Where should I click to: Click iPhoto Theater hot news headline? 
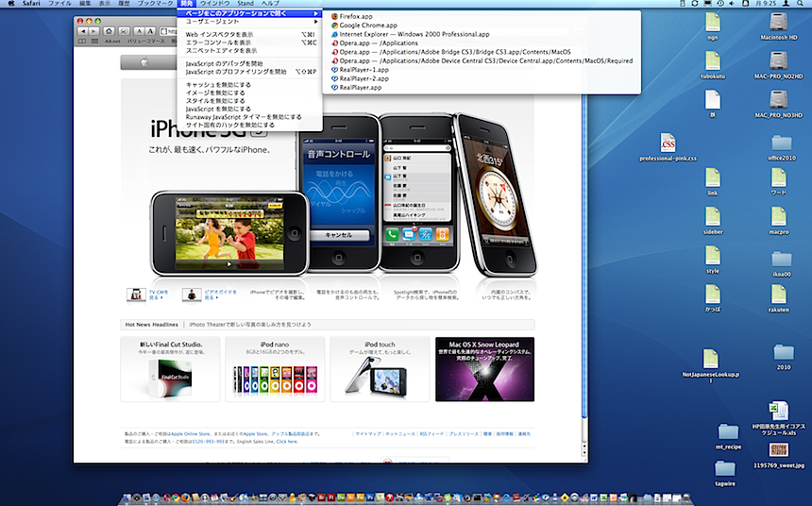tap(250, 324)
